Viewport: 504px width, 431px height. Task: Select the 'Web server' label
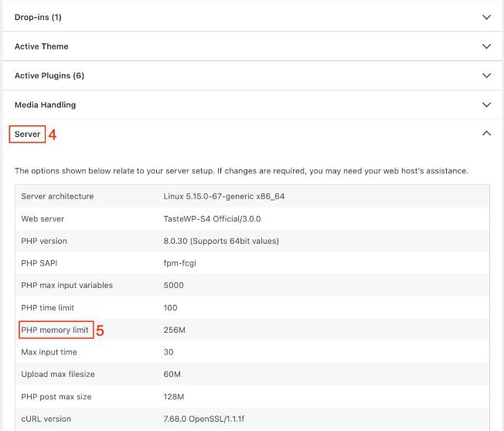click(43, 219)
